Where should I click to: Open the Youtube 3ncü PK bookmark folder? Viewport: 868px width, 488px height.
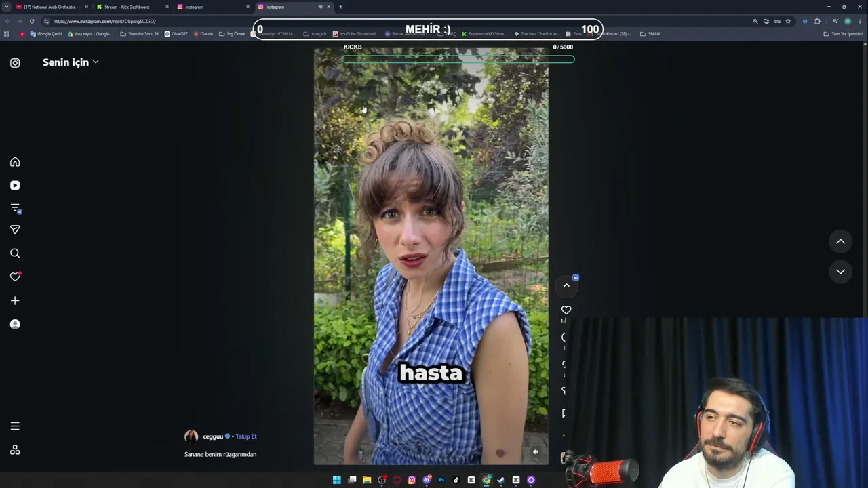(140, 33)
